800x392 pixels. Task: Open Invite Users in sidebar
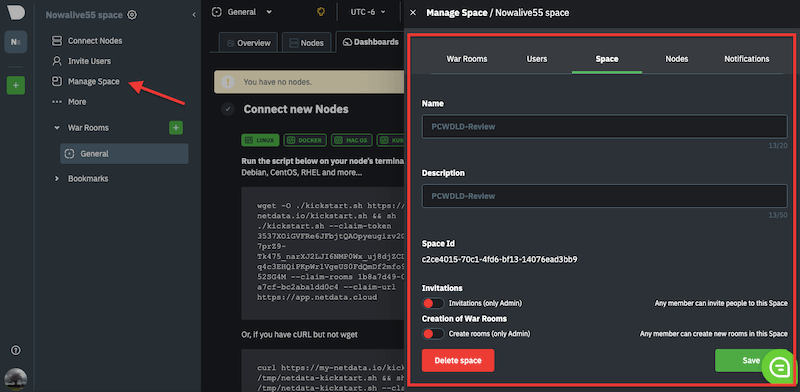pos(82,61)
